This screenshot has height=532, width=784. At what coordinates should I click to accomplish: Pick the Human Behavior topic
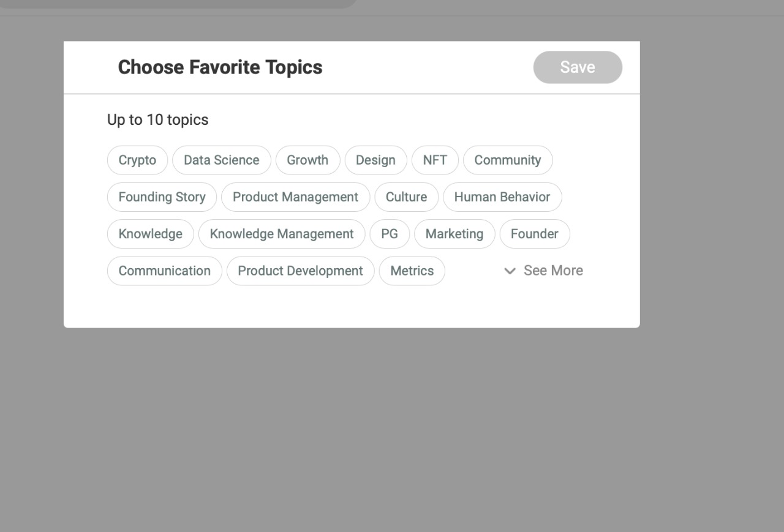[502, 197]
